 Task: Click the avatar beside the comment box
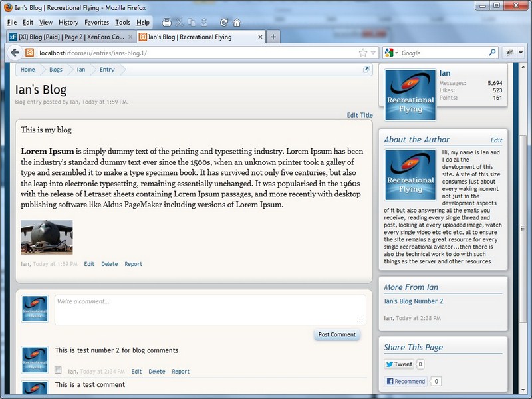[35, 309]
